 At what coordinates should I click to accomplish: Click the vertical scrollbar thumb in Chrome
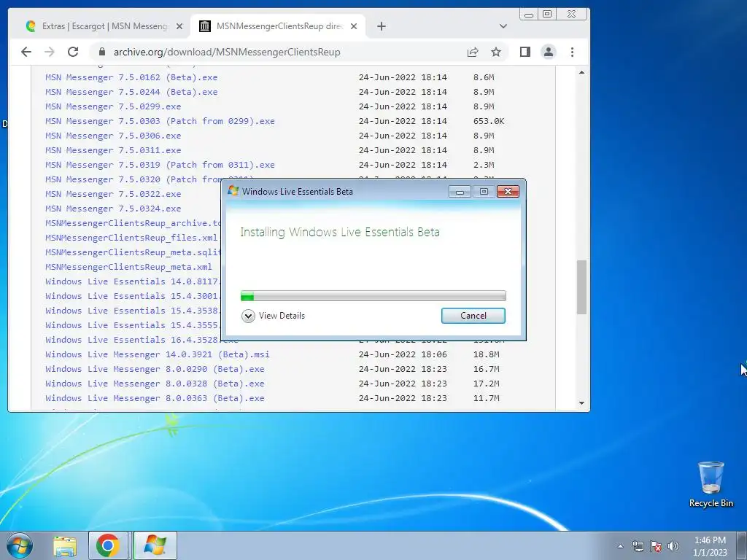click(581, 287)
